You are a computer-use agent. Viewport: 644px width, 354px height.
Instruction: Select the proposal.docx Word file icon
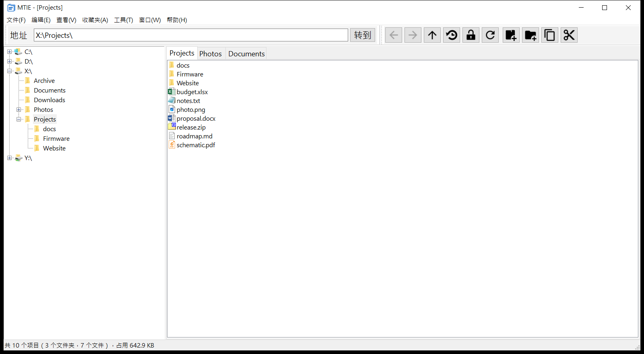click(172, 118)
